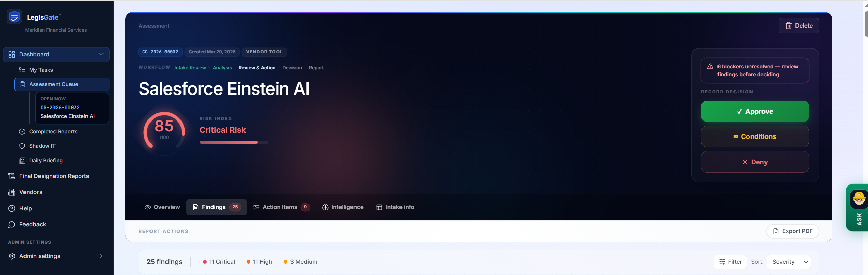Open the Help page
Image resolution: width=868 pixels, height=275 pixels.
pyautogui.click(x=57, y=208)
